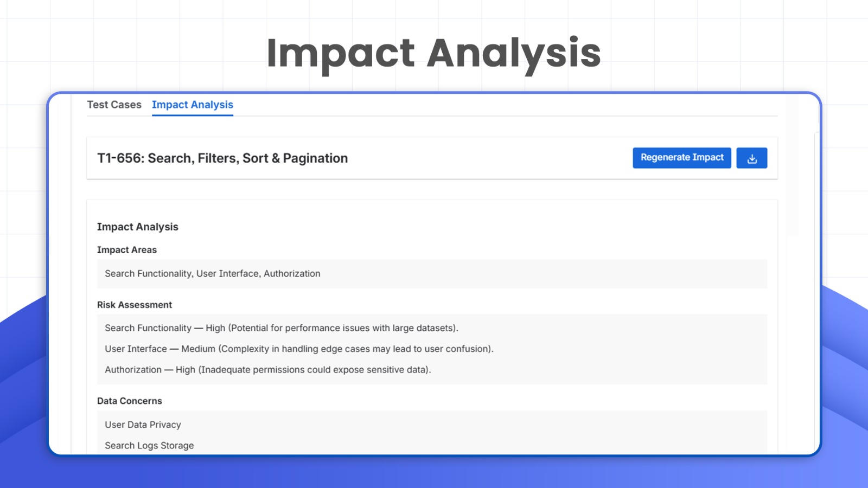Image resolution: width=868 pixels, height=488 pixels.
Task: Select the T1-656 ticket title
Action: point(222,158)
